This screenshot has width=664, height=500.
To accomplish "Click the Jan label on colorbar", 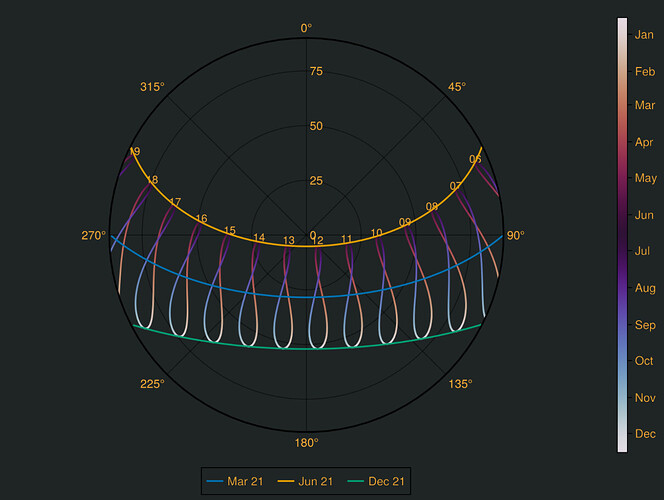I will click(644, 35).
